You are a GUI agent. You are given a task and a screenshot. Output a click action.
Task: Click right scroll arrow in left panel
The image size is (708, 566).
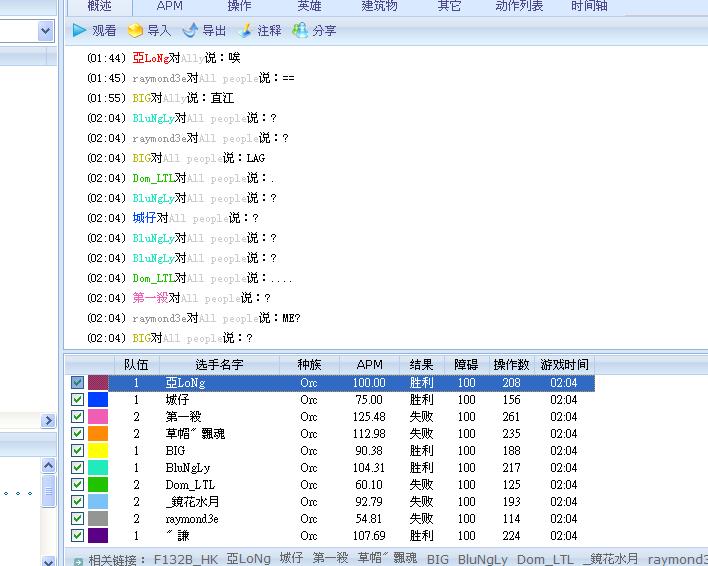pos(47,422)
